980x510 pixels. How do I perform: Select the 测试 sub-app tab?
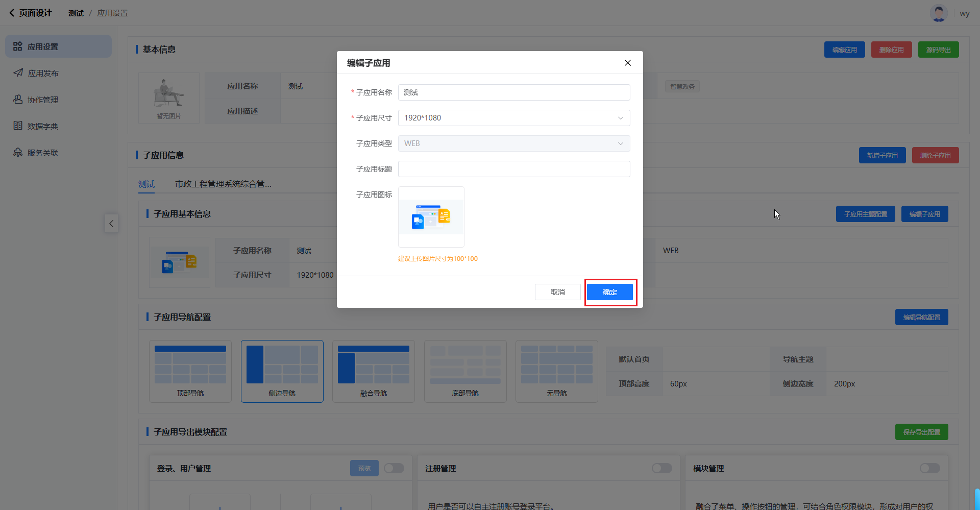click(x=146, y=184)
